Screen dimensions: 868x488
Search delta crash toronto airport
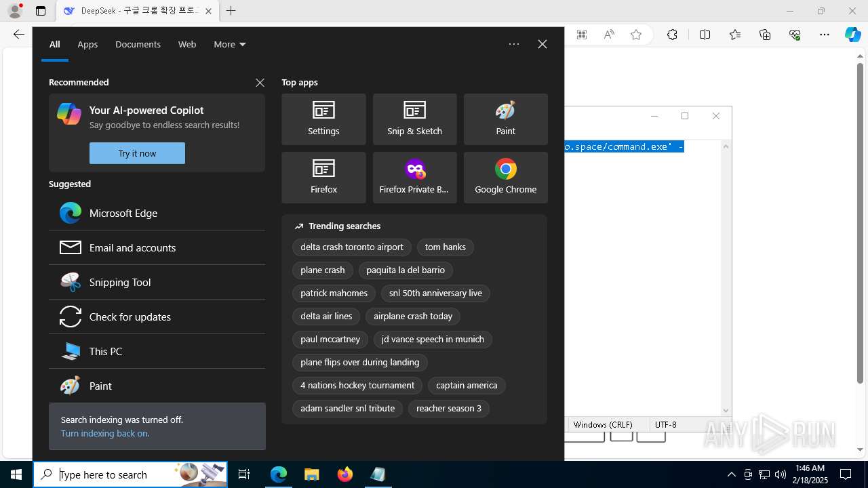pyautogui.click(x=352, y=247)
